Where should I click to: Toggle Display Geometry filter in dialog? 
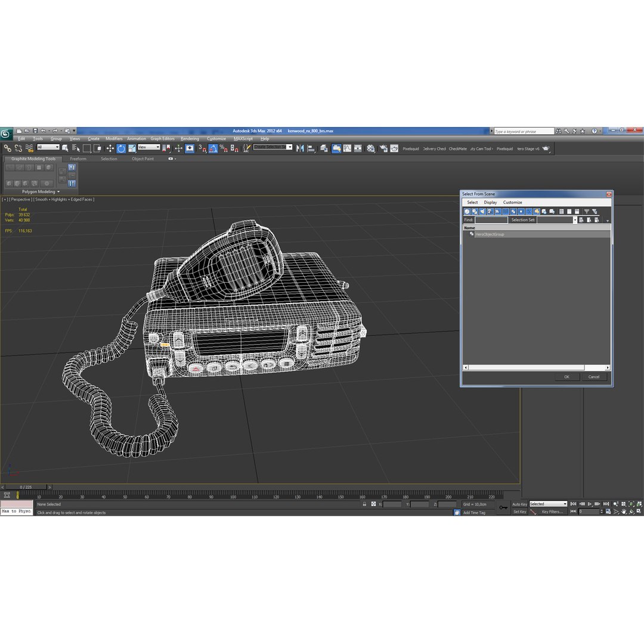point(467,212)
